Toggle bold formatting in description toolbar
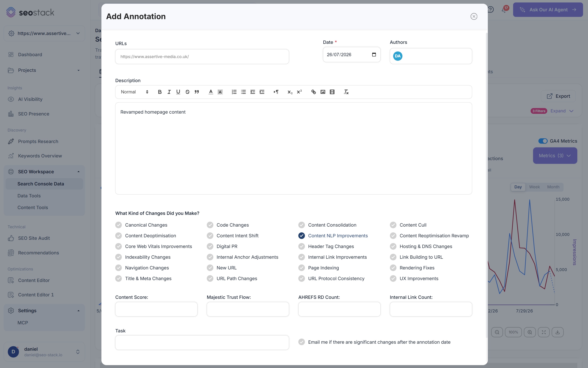 click(x=160, y=92)
